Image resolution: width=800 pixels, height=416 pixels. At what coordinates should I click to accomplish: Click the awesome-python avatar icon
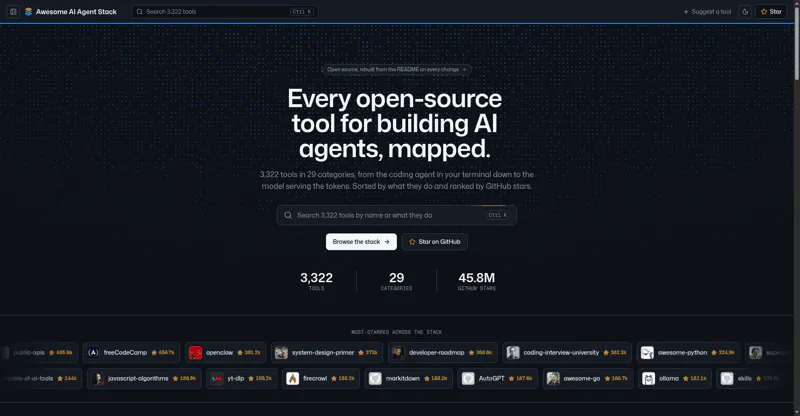point(647,353)
